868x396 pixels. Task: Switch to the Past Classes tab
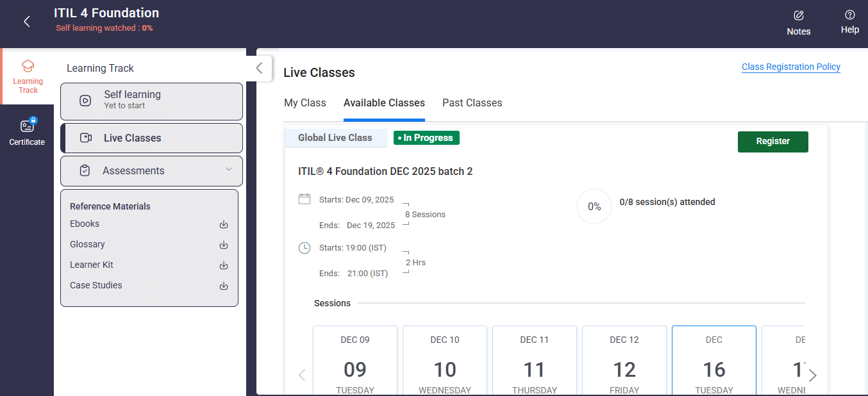click(472, 103)
